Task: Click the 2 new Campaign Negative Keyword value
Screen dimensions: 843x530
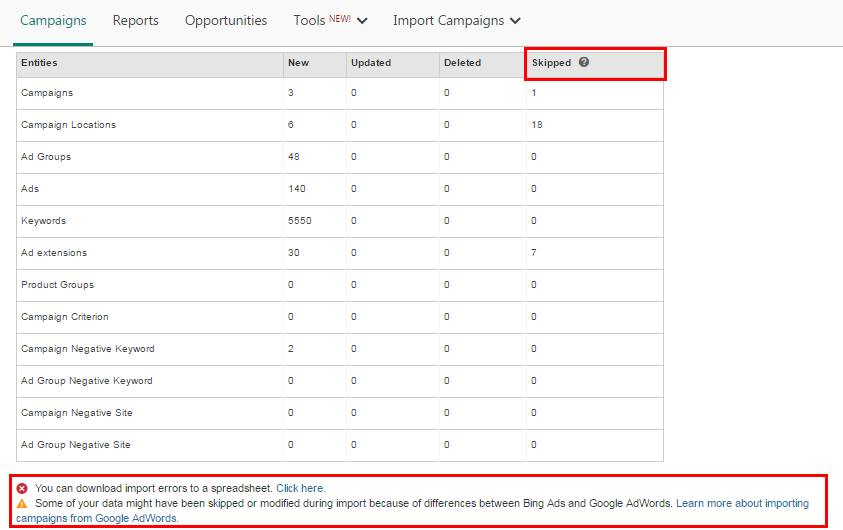Action: point(291,349)
